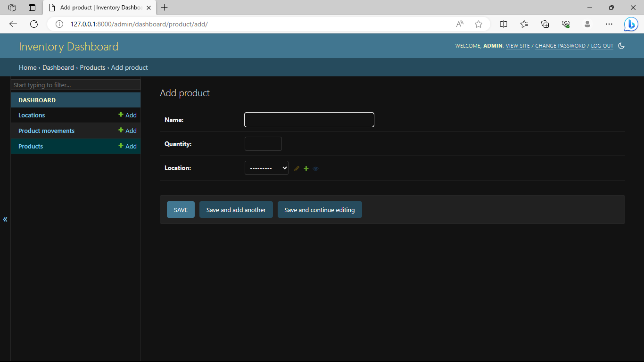Viewport: 644px width, 362px height.
Task: Click the Add icon beside Product movements
Action: pos(127,131)
